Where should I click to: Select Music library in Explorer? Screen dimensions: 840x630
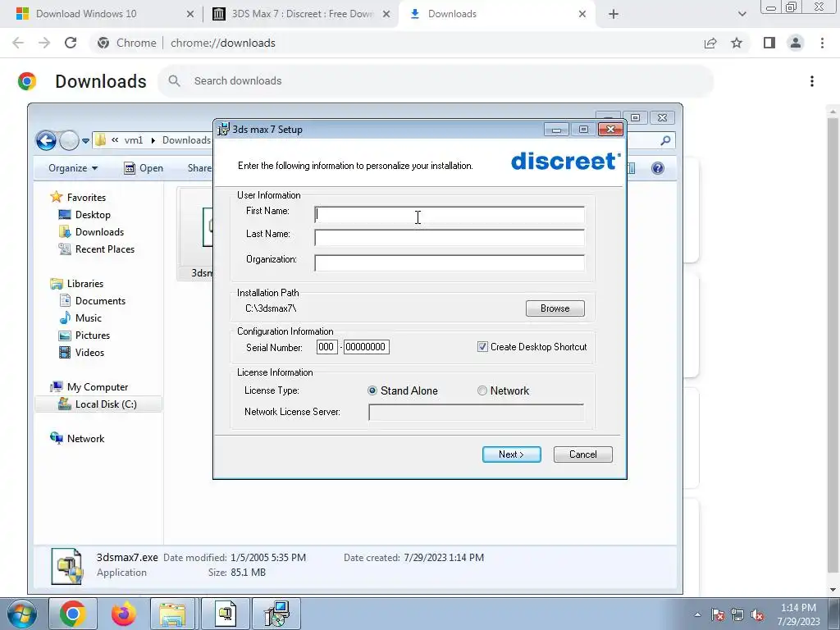pyautogui.click(x=89, y=318)
